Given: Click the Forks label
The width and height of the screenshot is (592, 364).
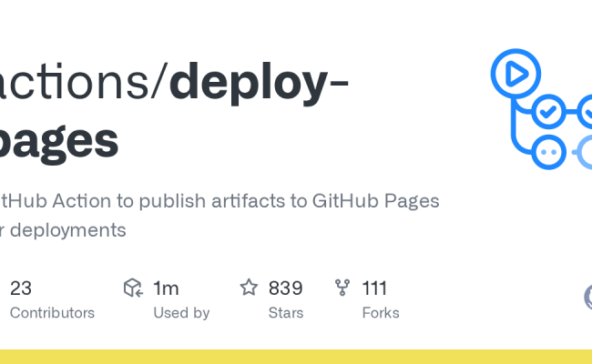Looking at the screenshot, I should pyautogui.click(x=381, y=313).
